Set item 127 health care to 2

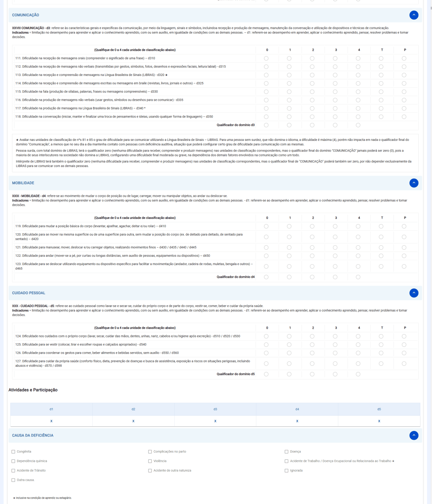click(312, 363)
